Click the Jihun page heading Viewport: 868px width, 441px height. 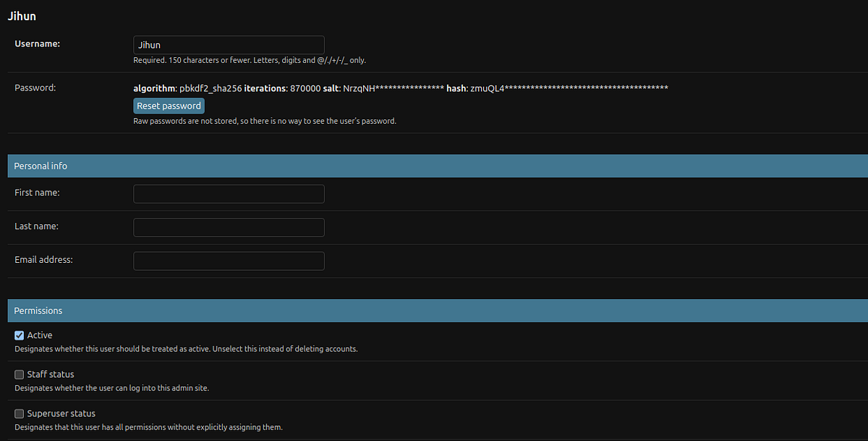click(22, 15)
